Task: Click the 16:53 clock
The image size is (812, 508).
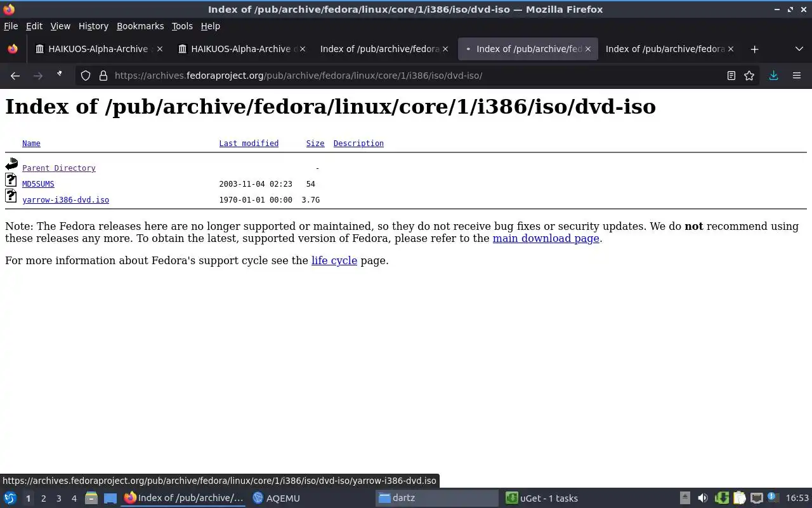Action: coord(797,498)
